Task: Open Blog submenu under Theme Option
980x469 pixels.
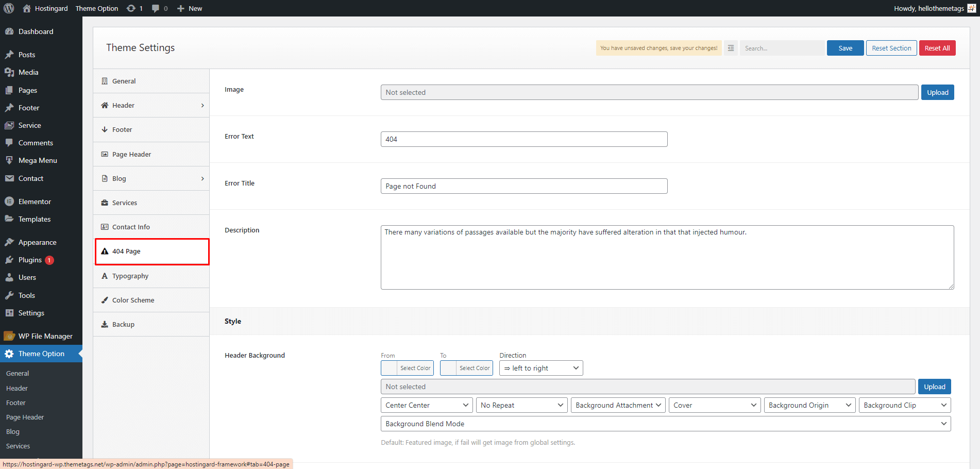Action: coord(13,431)
